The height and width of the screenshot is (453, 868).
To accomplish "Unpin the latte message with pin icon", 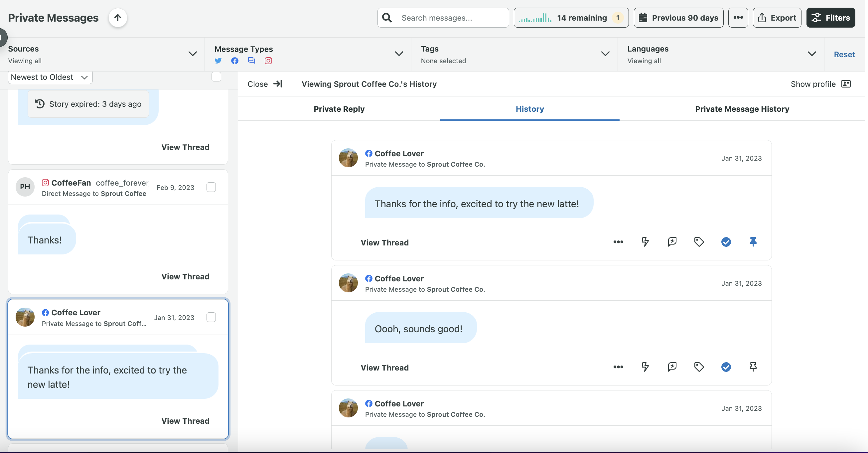I will (x=753, y=242).
